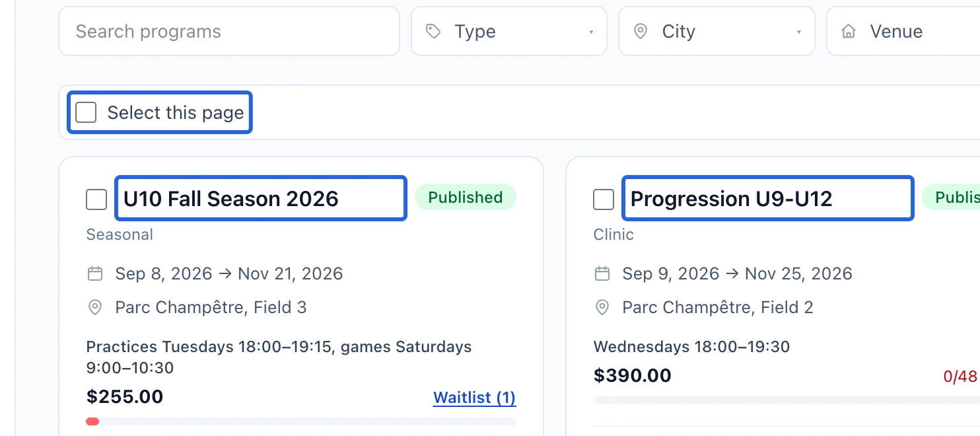Check the Progression U9-U12 checkbox
Image resolution: width=980 pixels, height=436 pixels.
(604, 200)
